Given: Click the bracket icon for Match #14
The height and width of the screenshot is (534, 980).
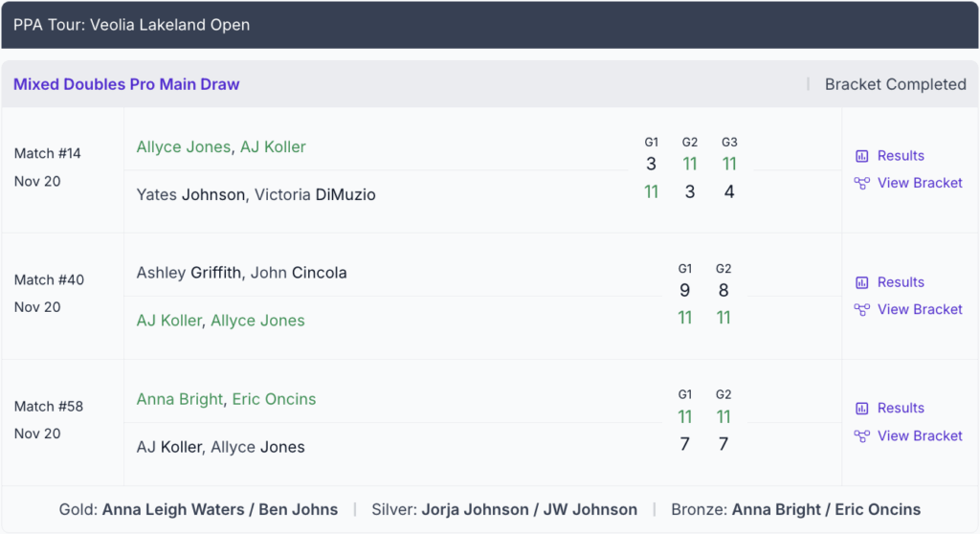Looking at the screenshot, I should pos(861,183).
